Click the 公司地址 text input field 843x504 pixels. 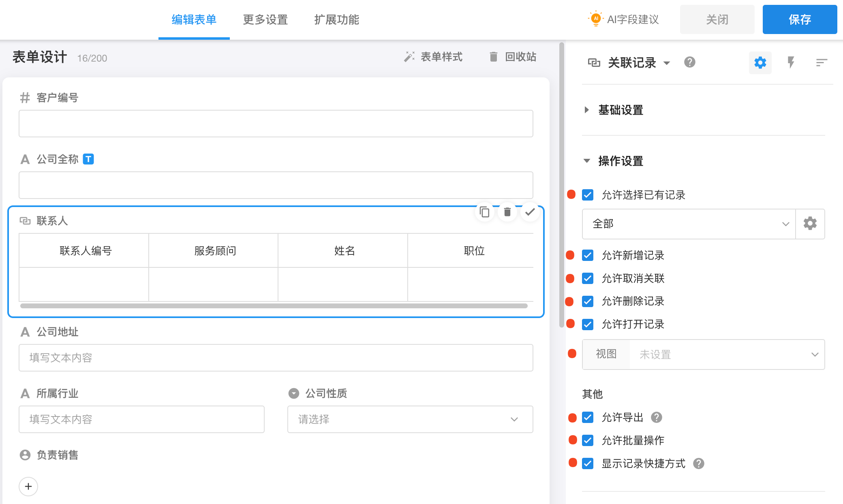pyautogui.click(x=276, y=358)
